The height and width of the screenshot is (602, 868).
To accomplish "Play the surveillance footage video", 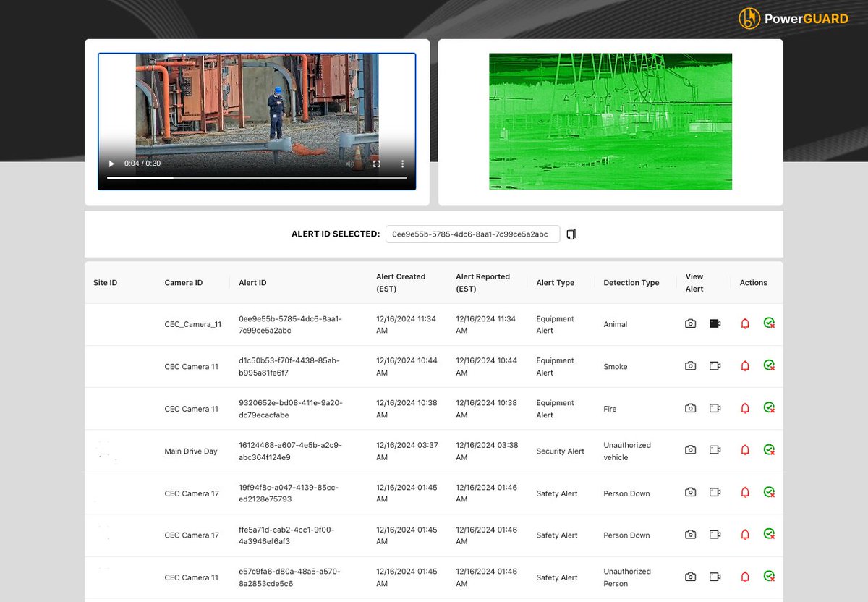I will tap(111, 164).
